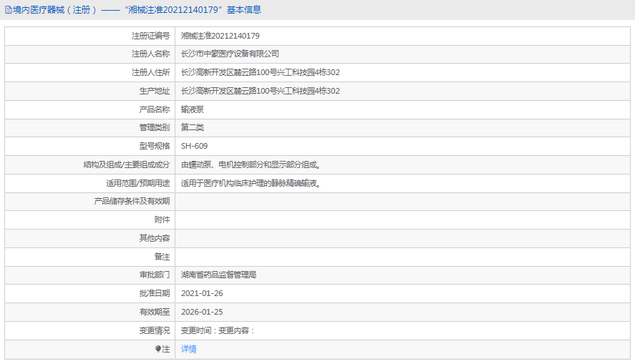The image size is (635, 364).
Task: Click the 其他内容 label
Action: [155, 238]
